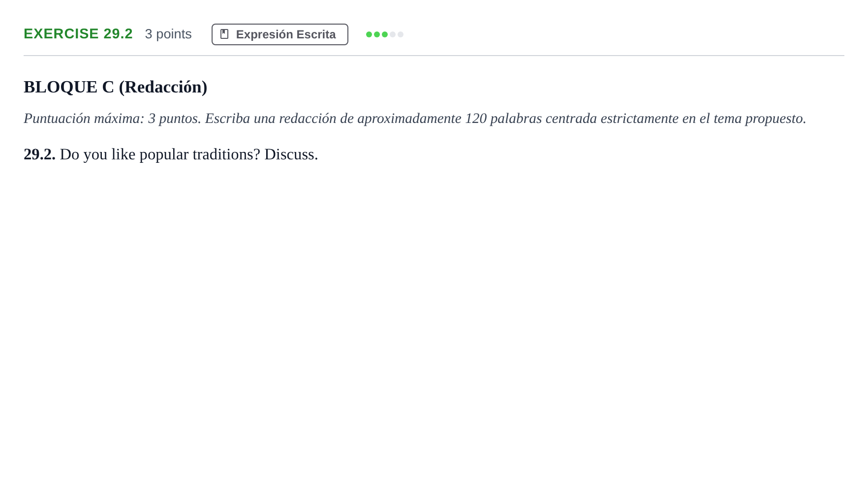
Task: Click the green difficulty dots indicator
Action: point(385,34)
